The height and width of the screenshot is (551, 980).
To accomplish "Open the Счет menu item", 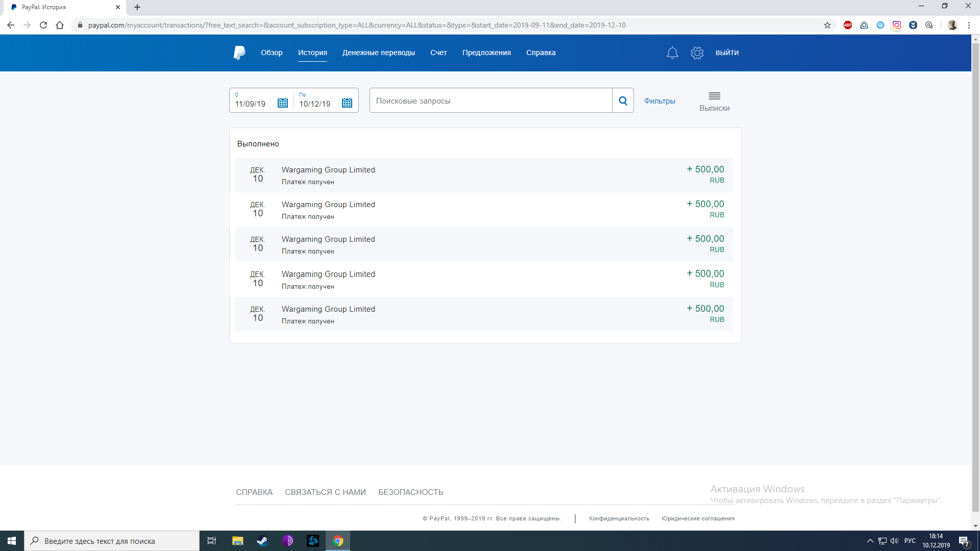I will click(438, 53).
